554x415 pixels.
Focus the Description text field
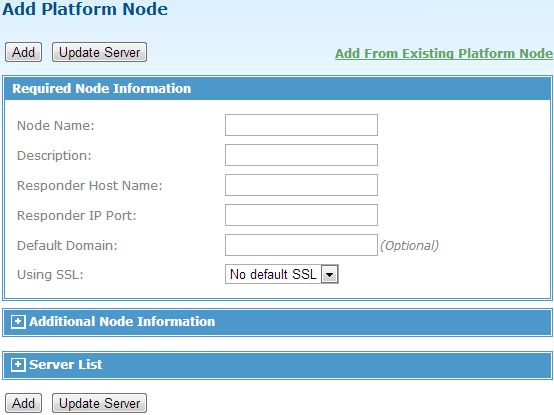pos(301,155)
